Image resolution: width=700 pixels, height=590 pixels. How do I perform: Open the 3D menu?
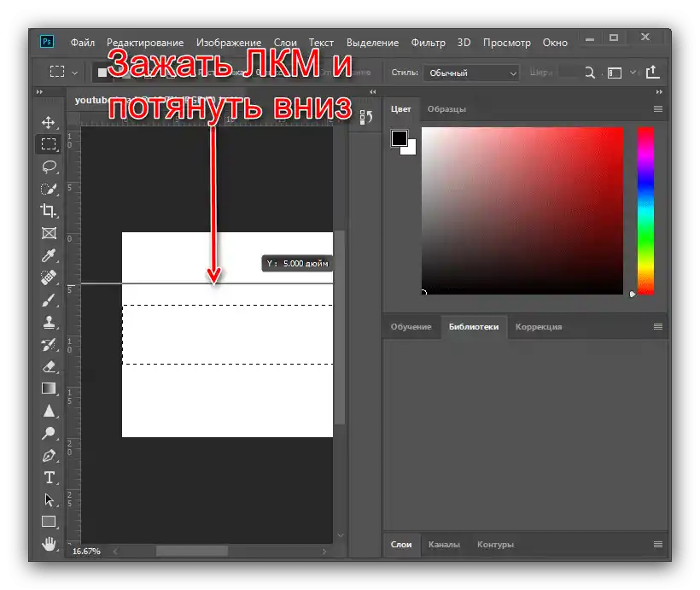coord(464,43)
